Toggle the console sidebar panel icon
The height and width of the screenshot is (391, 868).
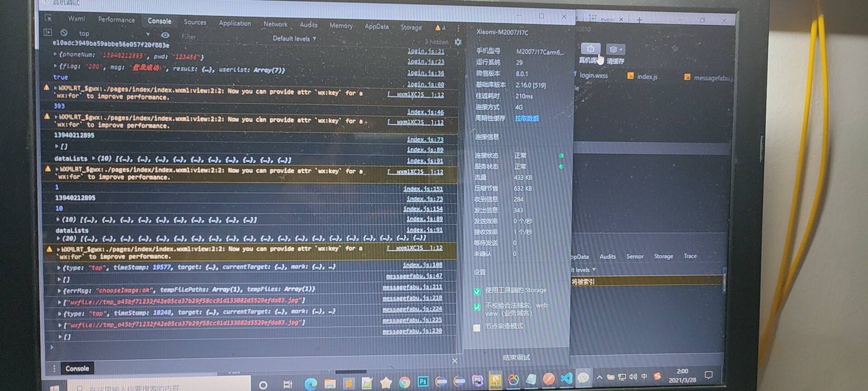point(48,32)
